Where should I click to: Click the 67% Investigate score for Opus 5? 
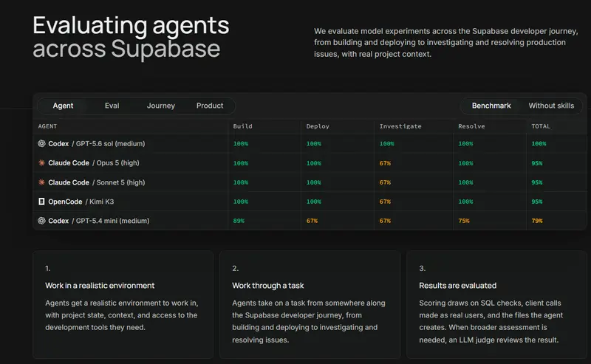tap(385, 163)
